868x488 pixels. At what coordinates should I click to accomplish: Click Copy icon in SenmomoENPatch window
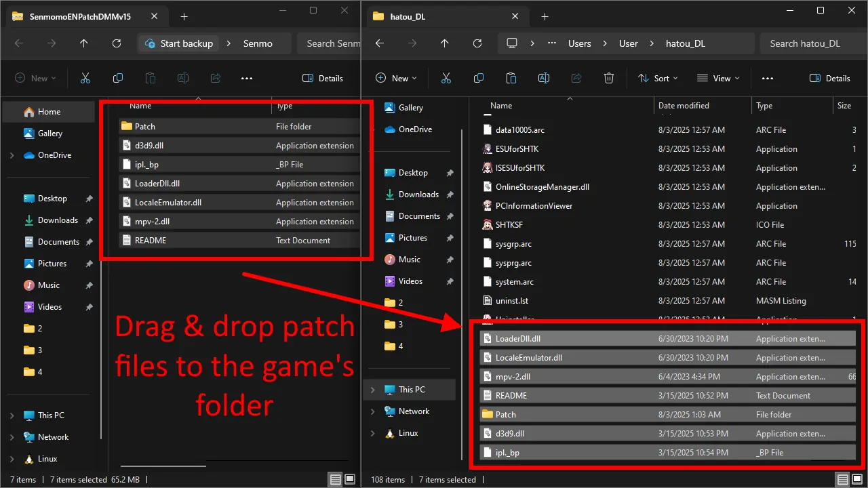[117, 78]
